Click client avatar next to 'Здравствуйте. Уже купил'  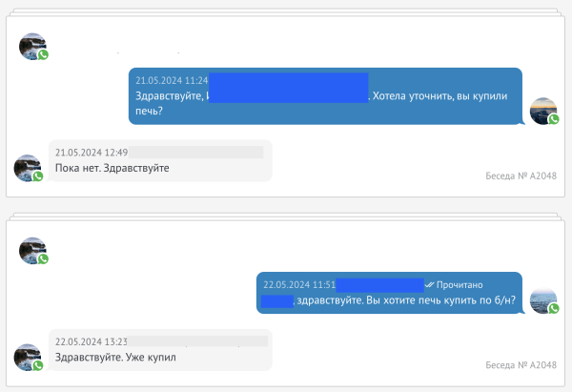tap(28, 358)
